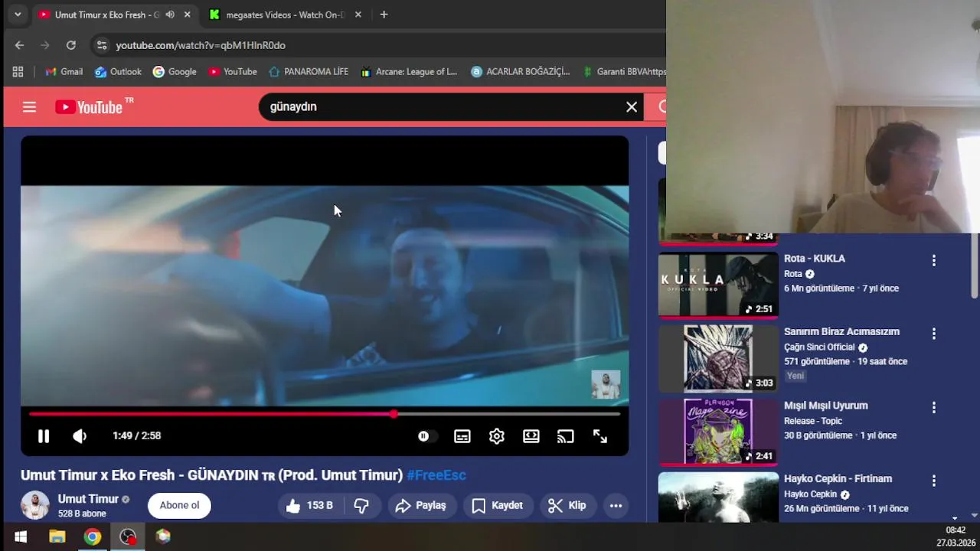Open Umut Timur channel name link

pyautogui.click(x=88, y=499)
